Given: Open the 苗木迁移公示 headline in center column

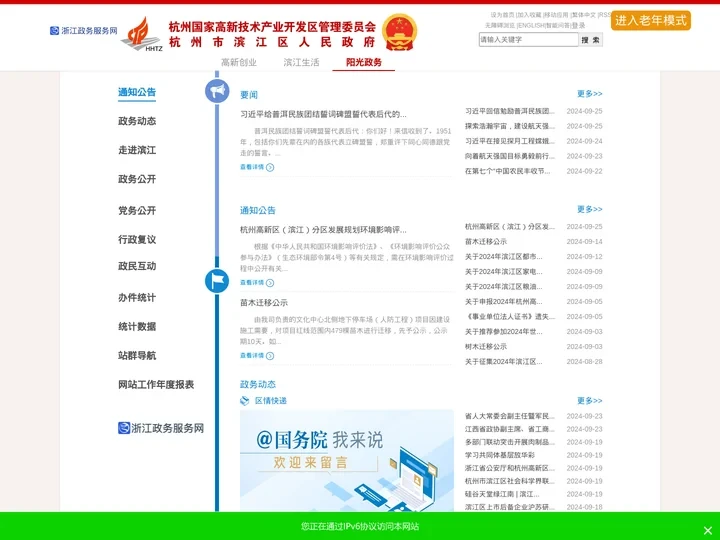Looking at the screenshot, I should tap(264, 303).
